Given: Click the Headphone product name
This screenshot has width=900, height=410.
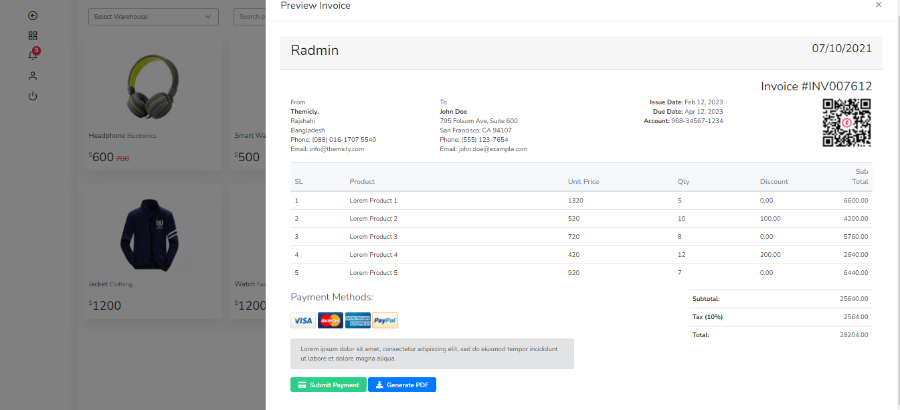Looking at the screenshot, I should click(107, 136).
